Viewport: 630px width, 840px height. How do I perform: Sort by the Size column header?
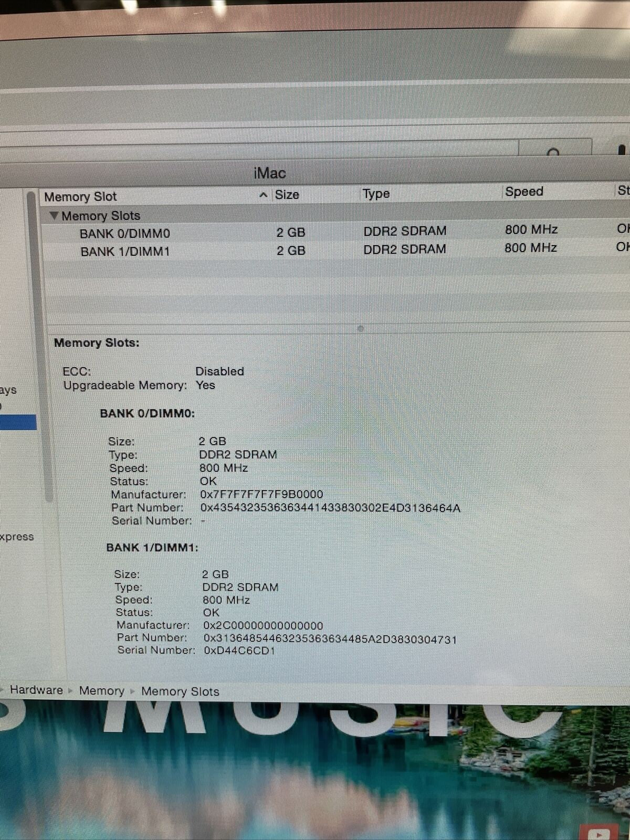tap(287, 195)
